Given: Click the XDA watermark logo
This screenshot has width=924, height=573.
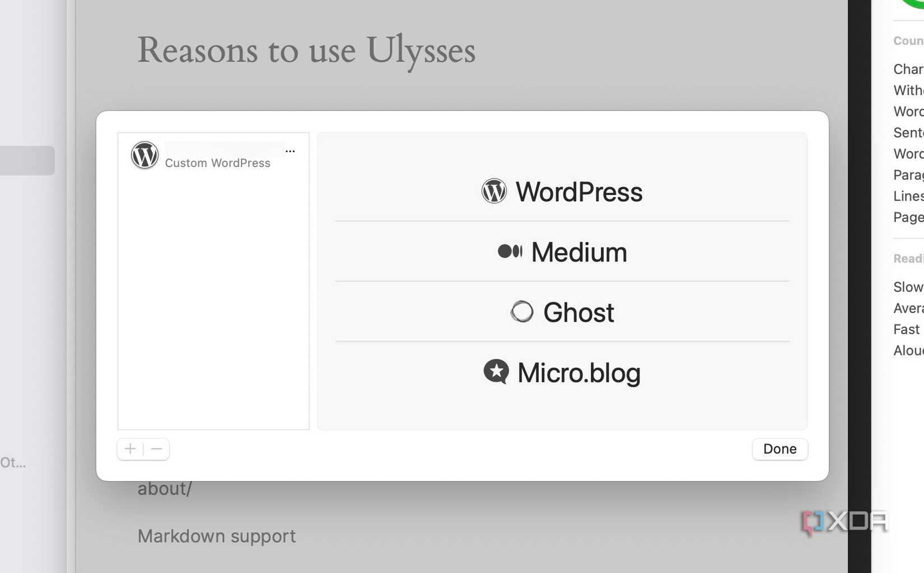Looking at the screenshot, I should pyautogui.click(x=843, y=521).
